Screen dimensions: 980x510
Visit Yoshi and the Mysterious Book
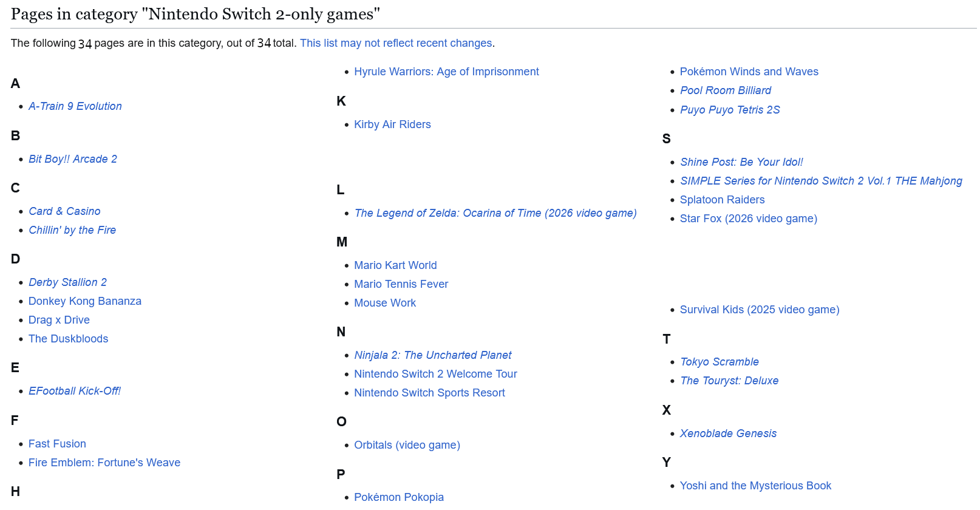click(x=755, y=486)
